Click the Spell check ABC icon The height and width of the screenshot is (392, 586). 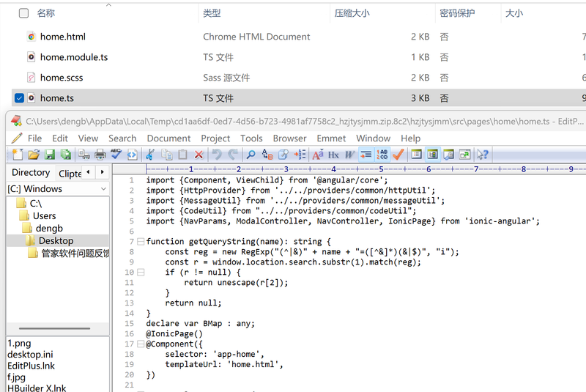point(116,155)
